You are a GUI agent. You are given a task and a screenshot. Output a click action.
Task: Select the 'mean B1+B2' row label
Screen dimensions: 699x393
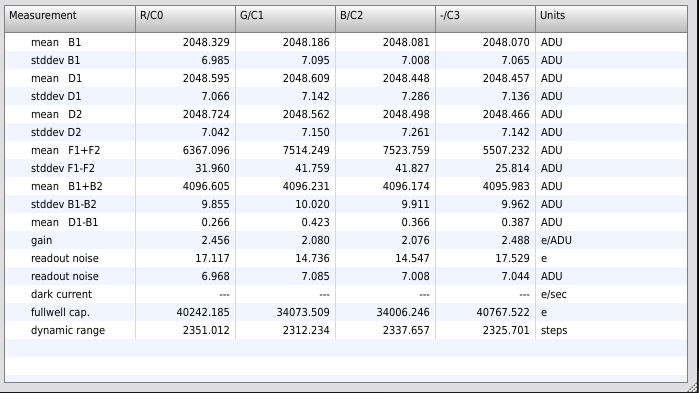66,186
